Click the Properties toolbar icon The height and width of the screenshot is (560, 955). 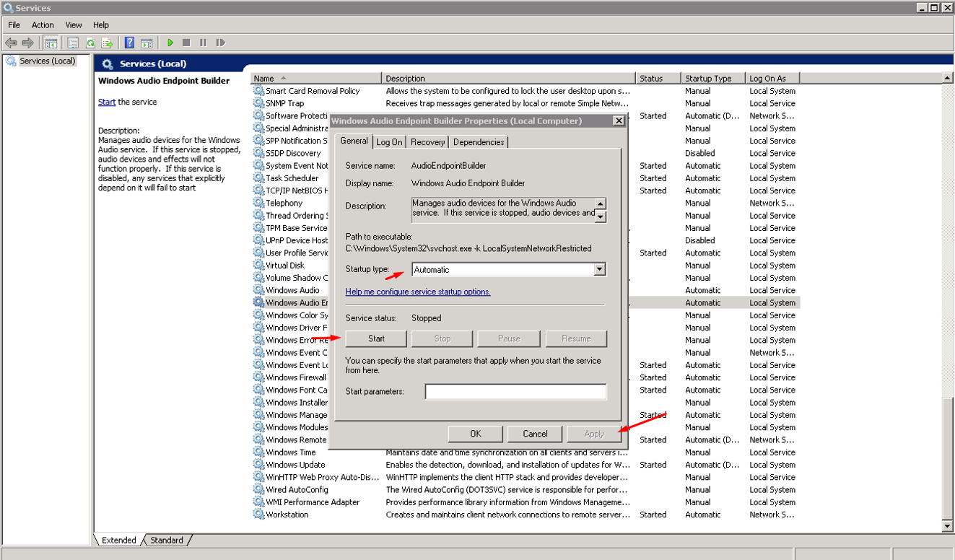click(73, 43)
